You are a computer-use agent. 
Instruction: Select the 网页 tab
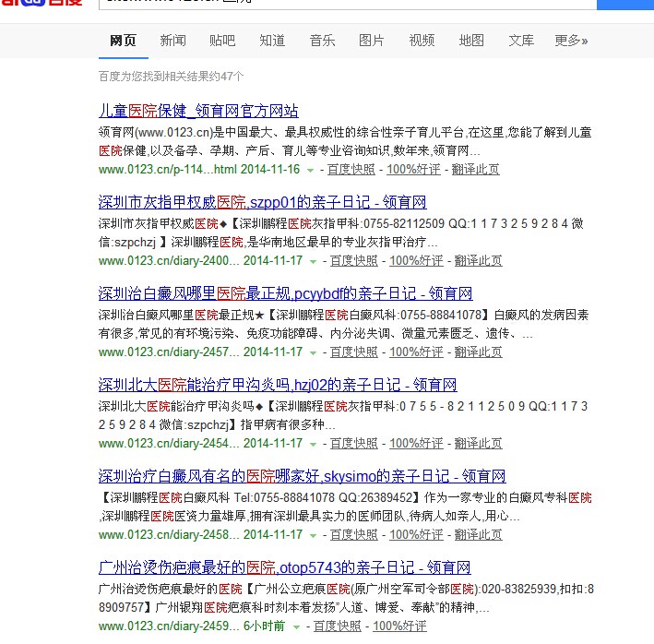(x=123, y=41)
